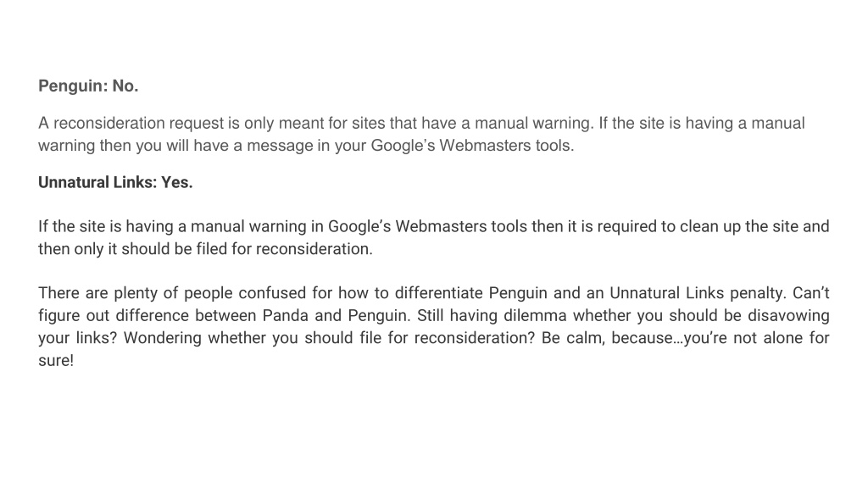Click the phrase 'only meant for sites'
This screenshot has width=868, height=488.
(314, 123)
